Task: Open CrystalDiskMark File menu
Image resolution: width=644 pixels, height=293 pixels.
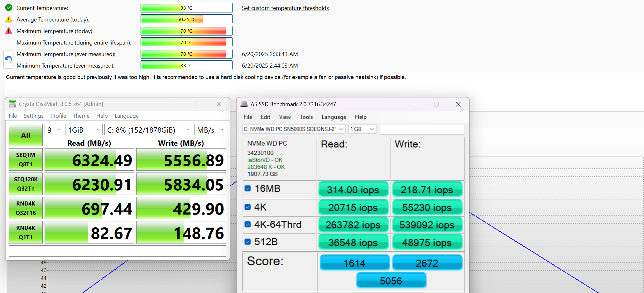Action: (13, 116)
